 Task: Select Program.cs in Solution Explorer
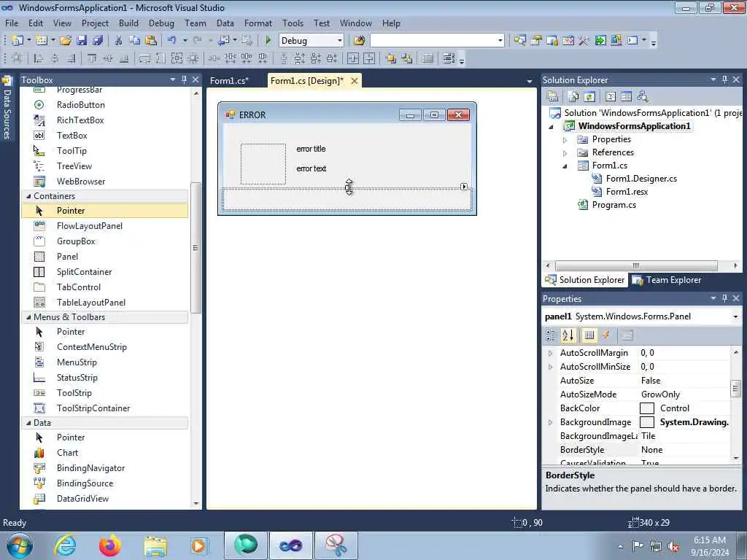[614, 205]
